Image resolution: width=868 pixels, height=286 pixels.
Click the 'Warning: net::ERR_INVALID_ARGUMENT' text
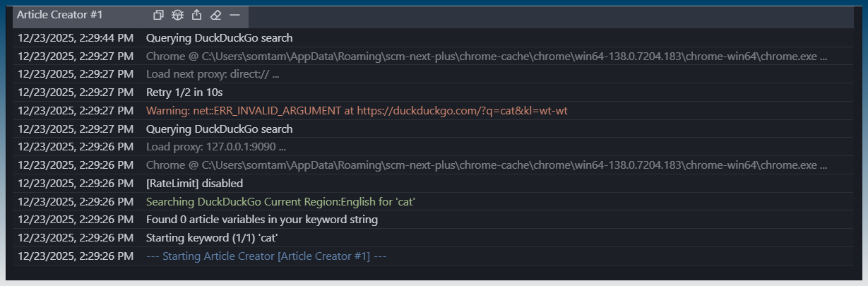(247, 111)
